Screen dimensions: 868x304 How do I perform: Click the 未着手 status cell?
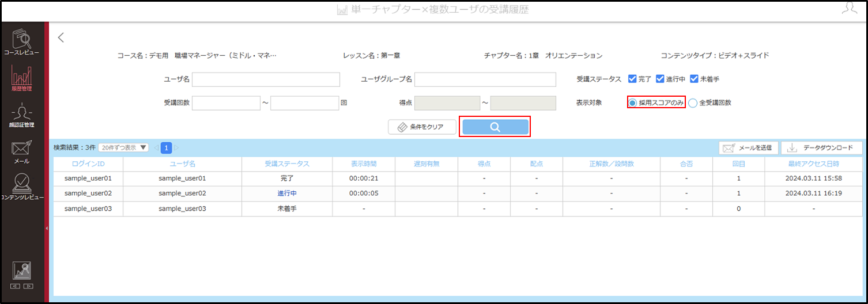(287, 208)
